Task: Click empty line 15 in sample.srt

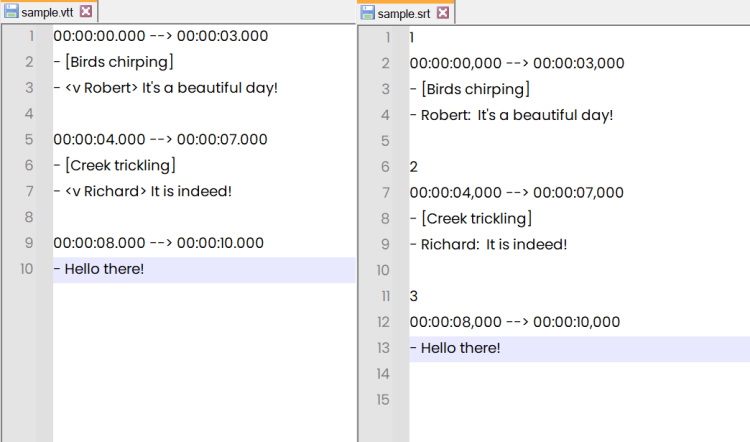Action: [579, 399]
